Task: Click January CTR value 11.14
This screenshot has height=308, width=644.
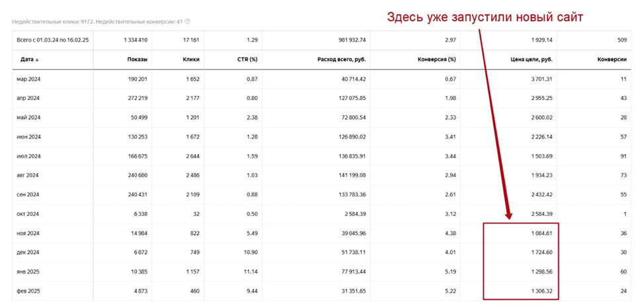Action: click(251, 272)
